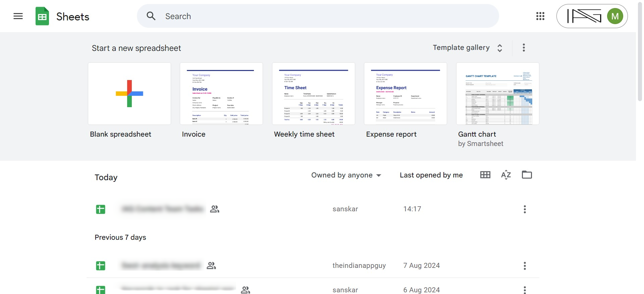
Task: Click the Last opened by me column header
Action: [x=431, y=175]
